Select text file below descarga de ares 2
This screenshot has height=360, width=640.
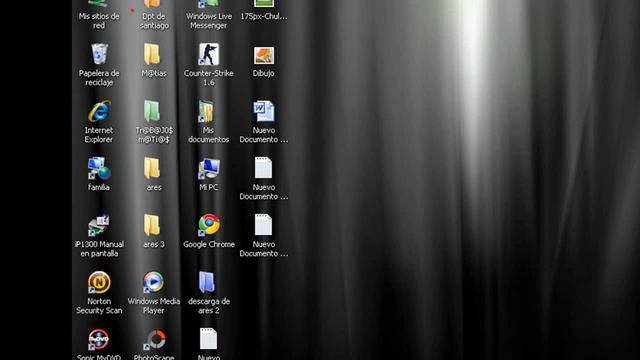[208, 339]
